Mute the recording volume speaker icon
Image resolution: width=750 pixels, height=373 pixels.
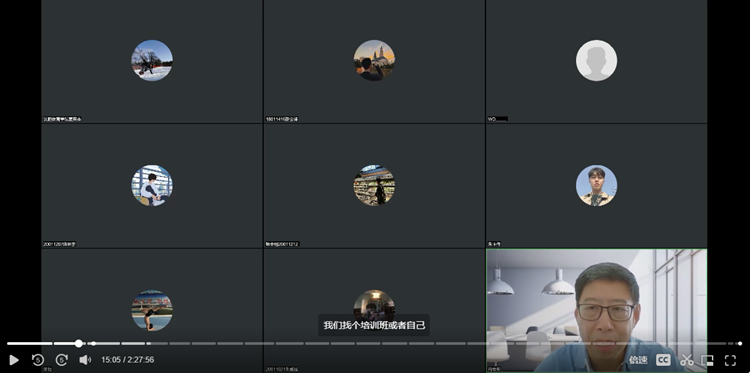click(85, 360)
